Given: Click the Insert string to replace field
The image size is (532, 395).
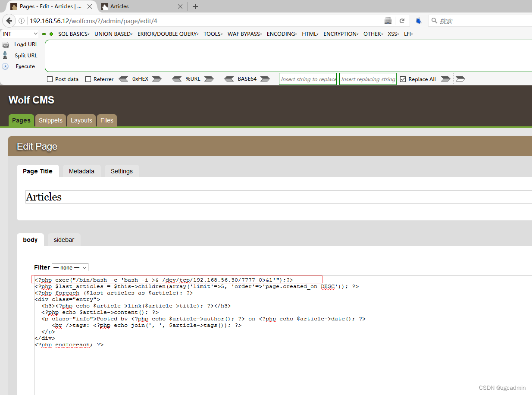Looking at the screenshot, I should [x=308, y=79].
